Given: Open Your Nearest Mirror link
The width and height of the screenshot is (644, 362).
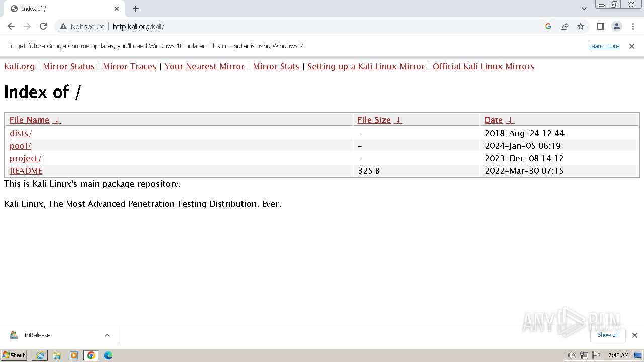Looking at the screenshot, I should tap(204, 66).
